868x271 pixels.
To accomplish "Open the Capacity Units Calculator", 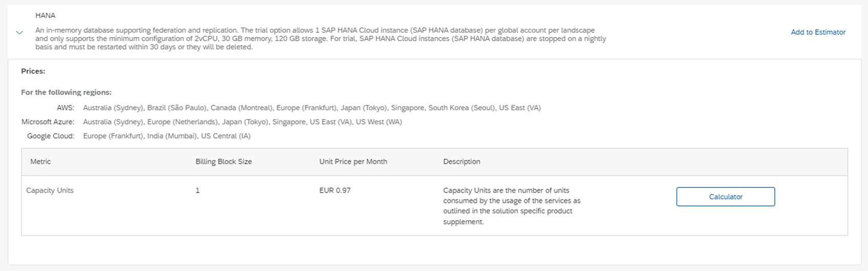I will pyautogui.click(x=725, y=197).
